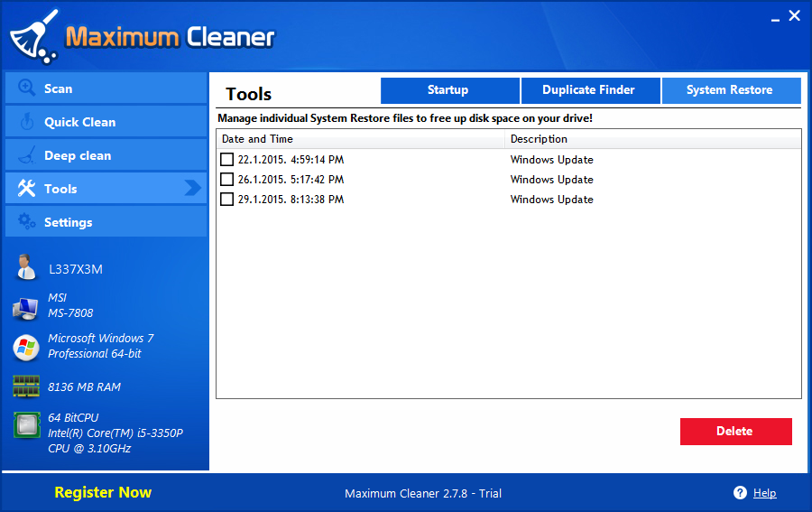Click the blue arrow on Tools item
The height and width of the screenshot is (512, 812).
point(193,188)
